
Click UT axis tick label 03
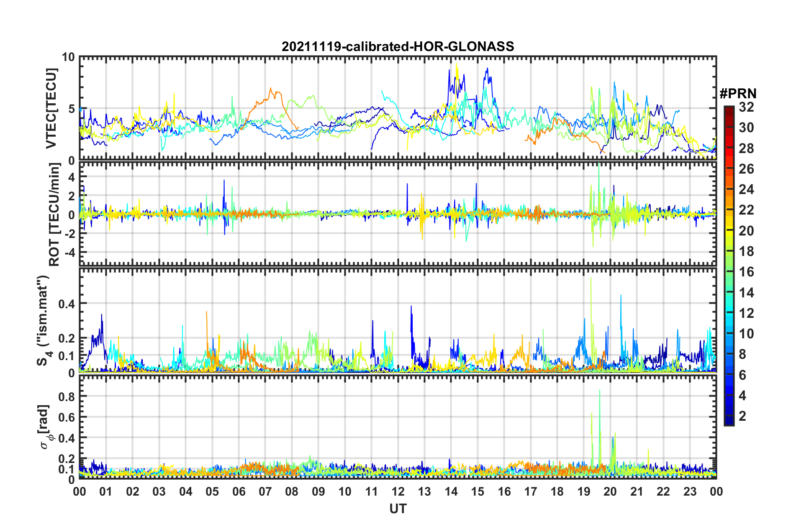[159, 491]
